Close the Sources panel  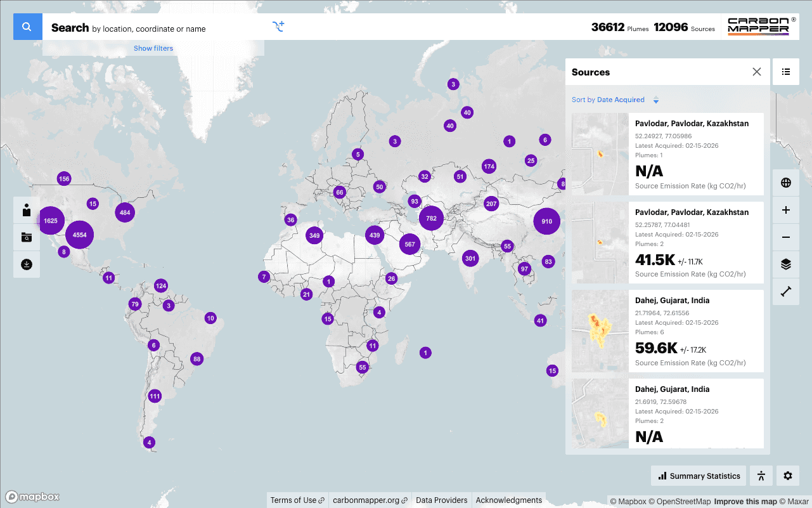tap(756, 72)
